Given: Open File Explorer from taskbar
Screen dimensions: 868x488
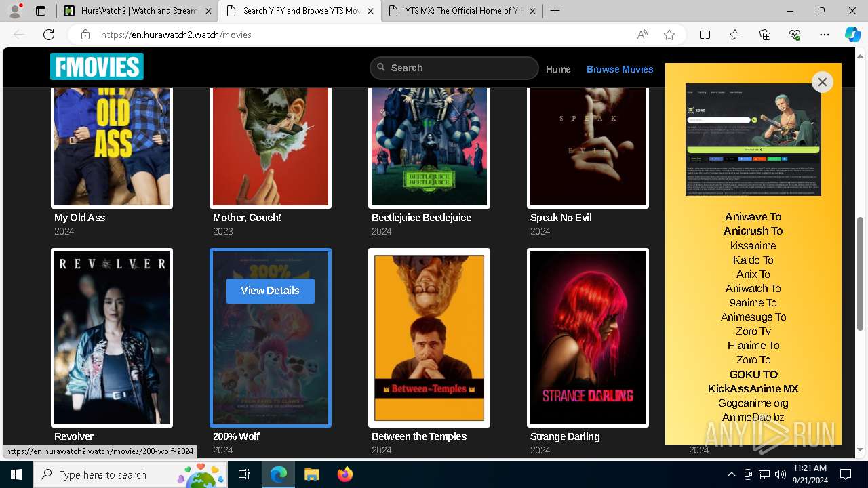Looking at the screenshot, I should [x=311, y=474].
